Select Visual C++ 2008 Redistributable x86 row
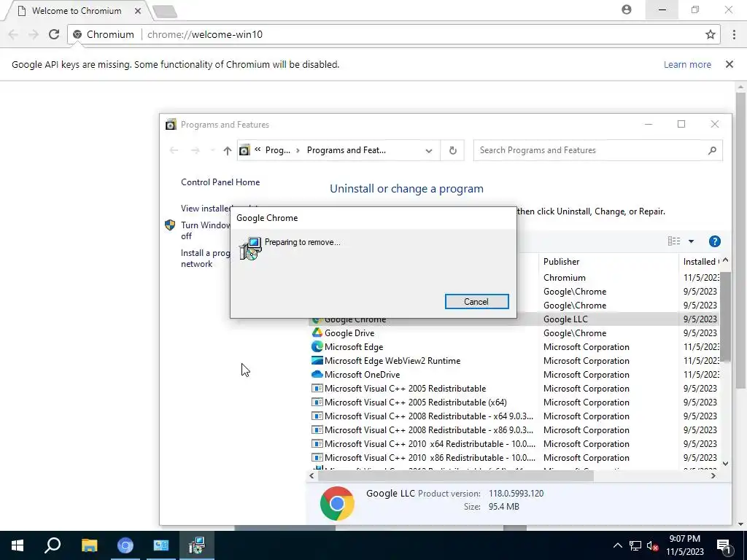The image size is (747, 560). click(x=514, y=429)
